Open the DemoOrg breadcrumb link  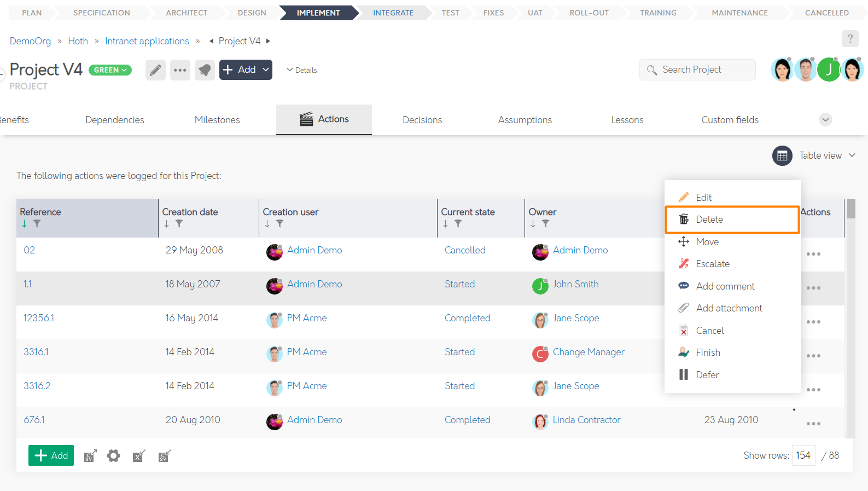(30, 41)
